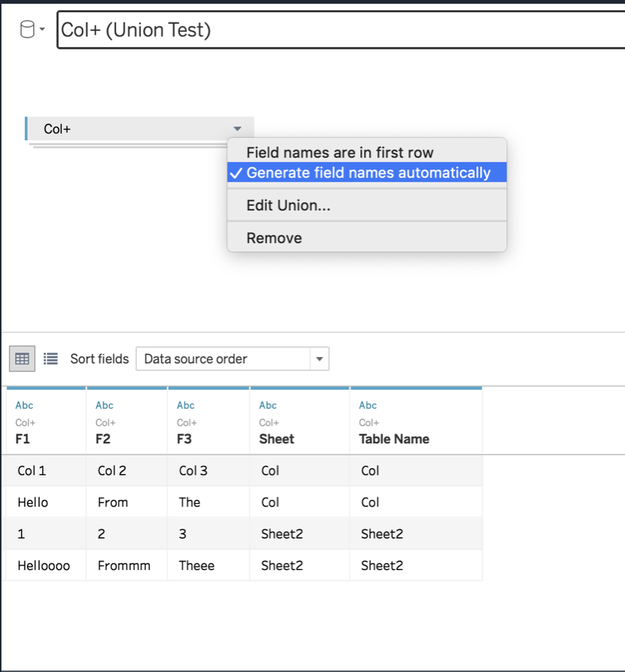Click the Table Name column header
625x672 pixels.
[x=394, y=439]
